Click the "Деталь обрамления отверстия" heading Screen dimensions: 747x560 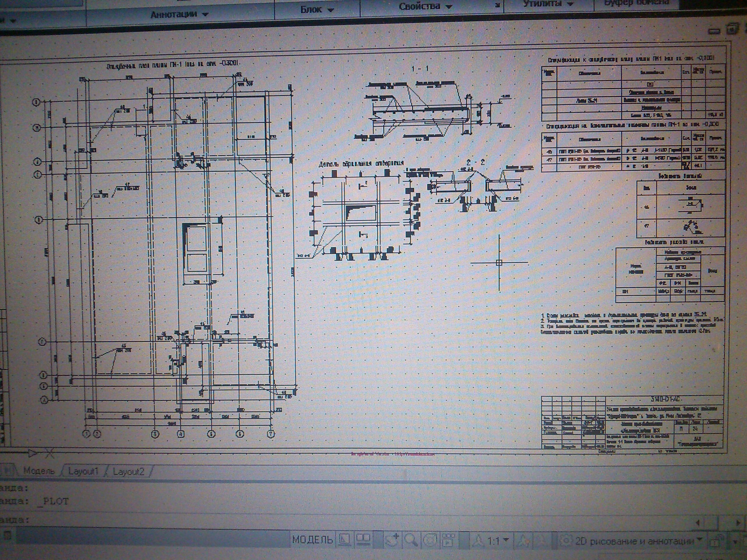pos(361,163)
